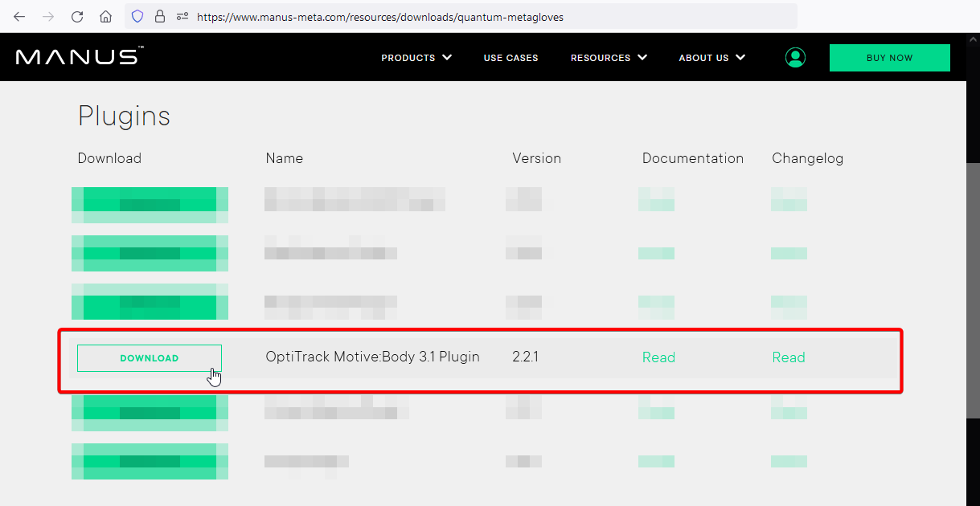Click the MANUS logo
Image resolution: width=980 pixels, height=506 pixels.
[78, 56]
